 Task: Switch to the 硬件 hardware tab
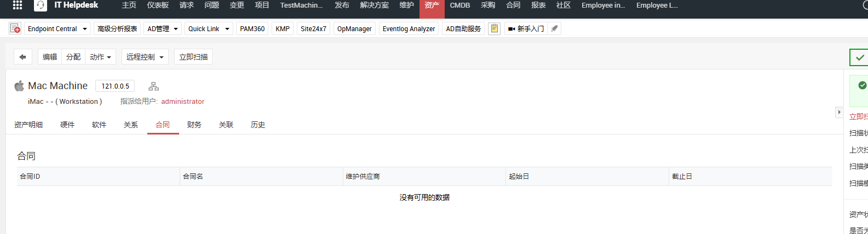(x=67, y=125)
